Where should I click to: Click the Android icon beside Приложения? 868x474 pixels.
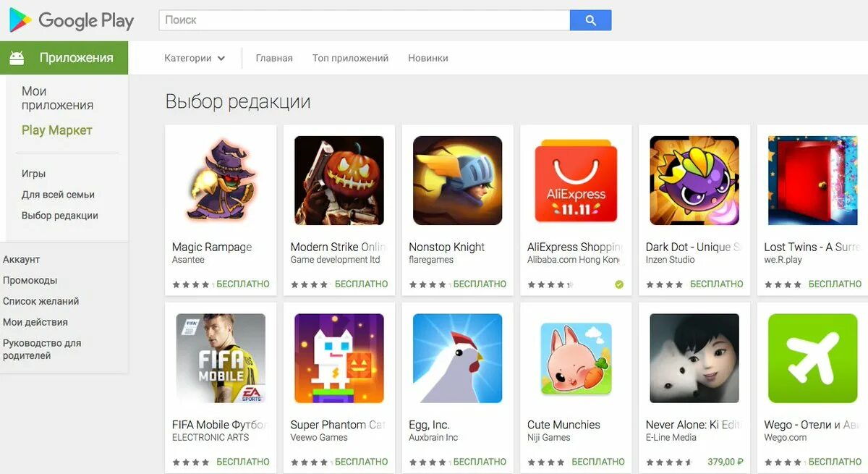(x=17, y=58)
